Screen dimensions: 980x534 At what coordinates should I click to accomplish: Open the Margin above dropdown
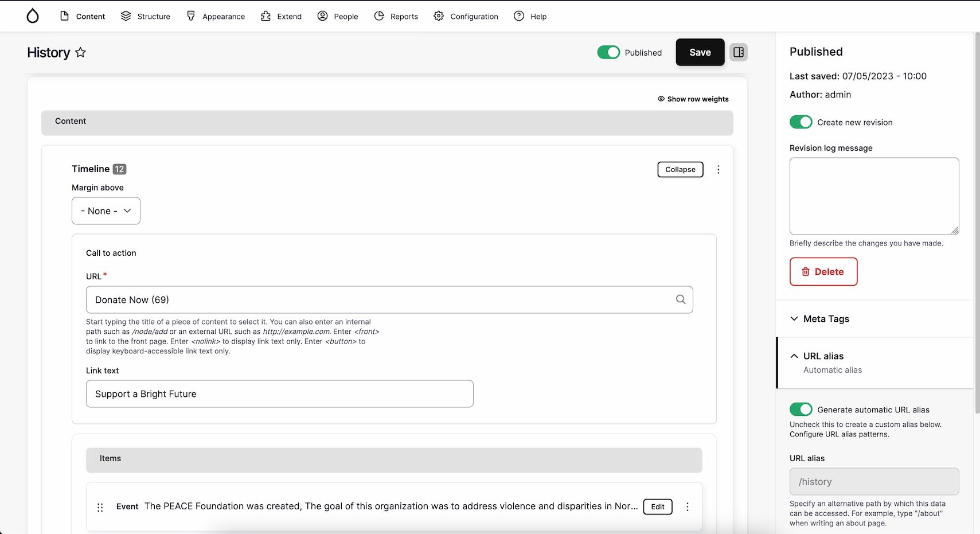coord(106,211)
